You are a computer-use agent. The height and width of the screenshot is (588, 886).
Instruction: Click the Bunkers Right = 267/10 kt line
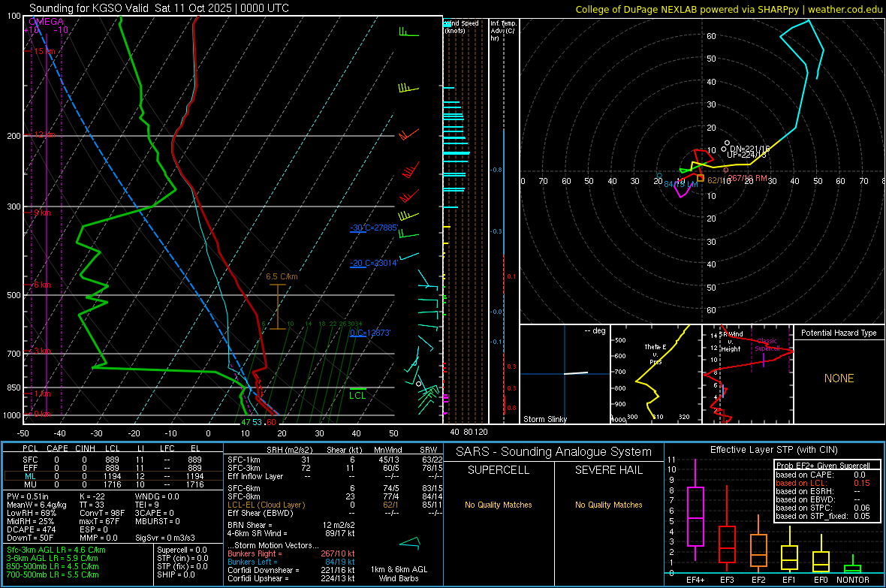click(291, 553)
